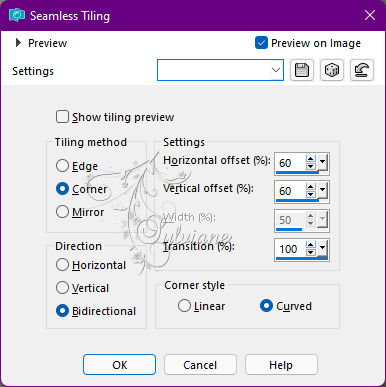Image resolution: width=386 pixels, height=387 pixels.
Task: Enable Show tiling preview checkbox
Action: click(x=62, y=117)
